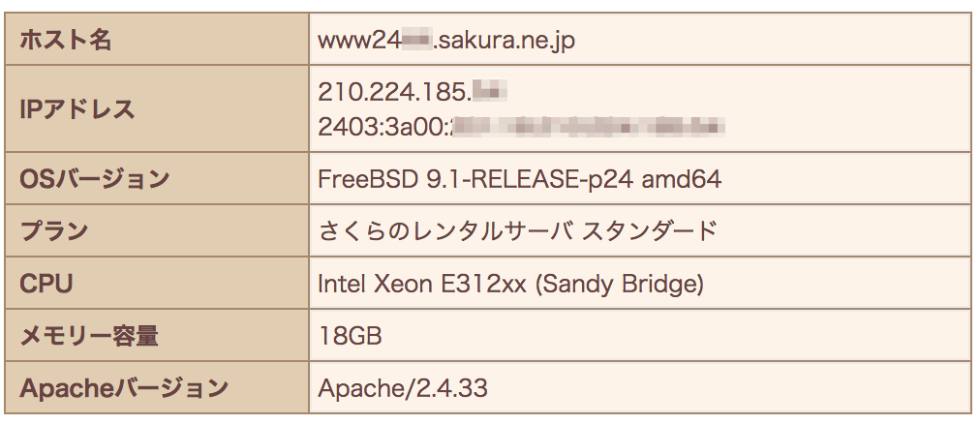Click the blurred last octet of IPv4
The image size is (980, 424).
489,92
